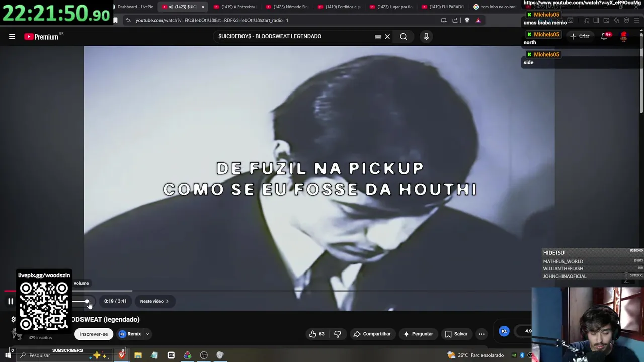Screen dimensions: 644x362
Task: Click the Criar create button
Action: tap(580, 36)
